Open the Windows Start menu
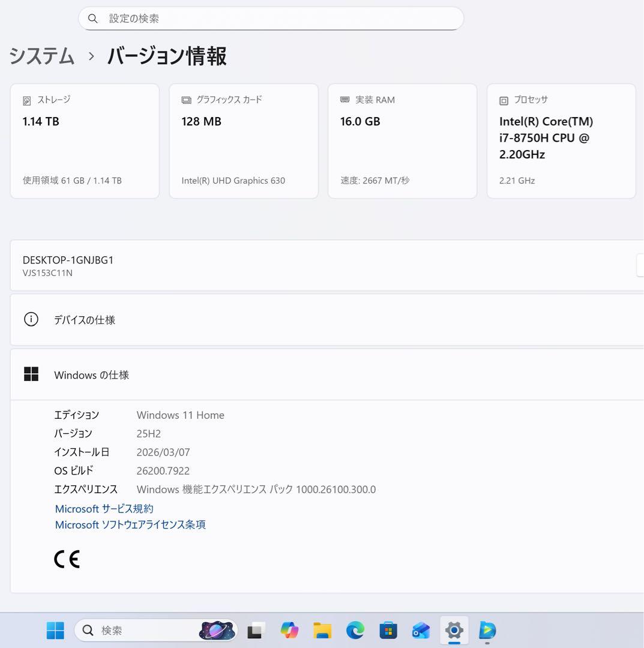The height and width of the screenshot is (648, 644). pyautogui.click(x=55, y=630)
